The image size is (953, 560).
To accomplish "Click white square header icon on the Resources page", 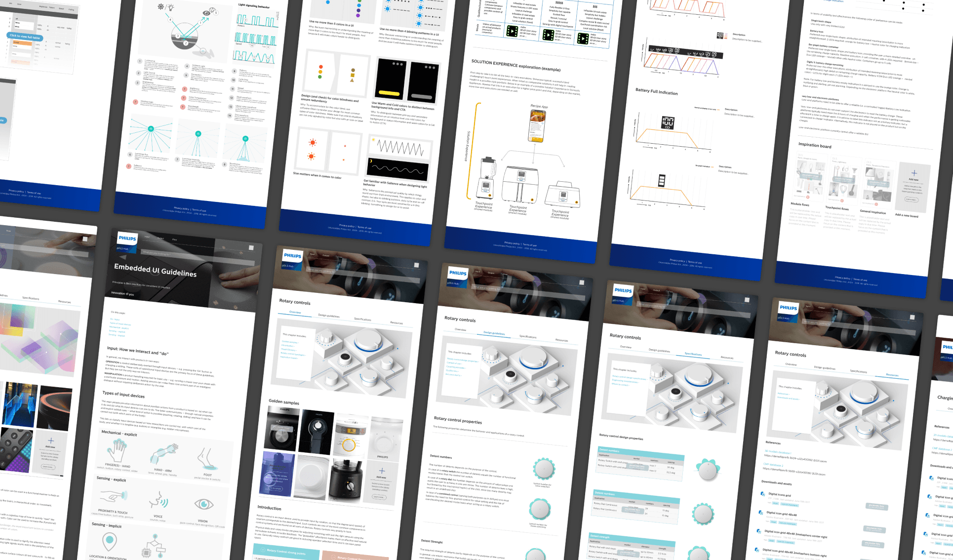I will (913, 317).
